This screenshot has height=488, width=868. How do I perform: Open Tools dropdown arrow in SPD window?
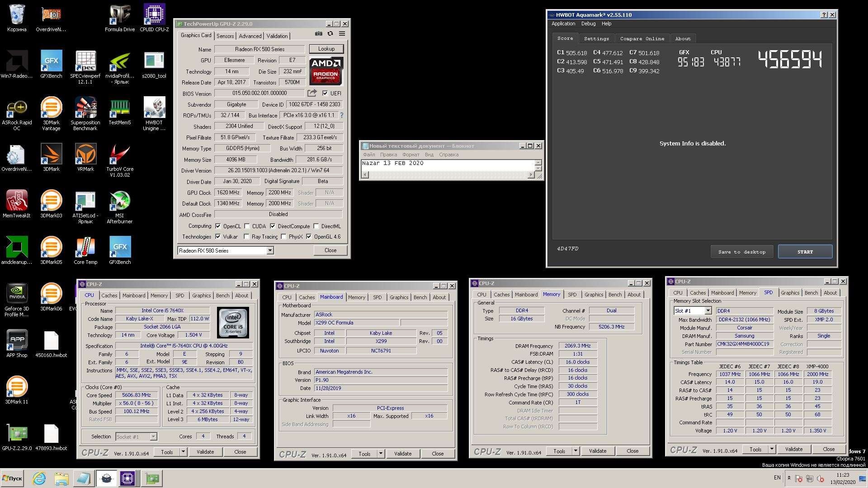[772, 449]
